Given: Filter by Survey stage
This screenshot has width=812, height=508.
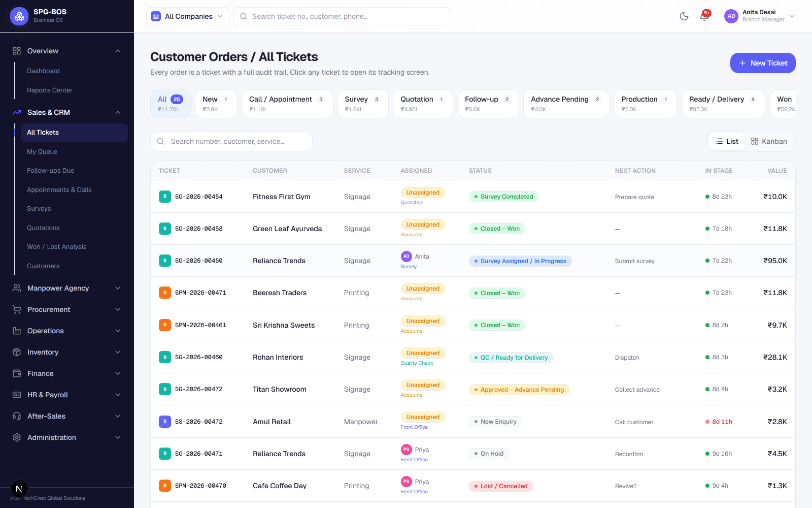Looking at the screenshot, I should tap(363, 104).
